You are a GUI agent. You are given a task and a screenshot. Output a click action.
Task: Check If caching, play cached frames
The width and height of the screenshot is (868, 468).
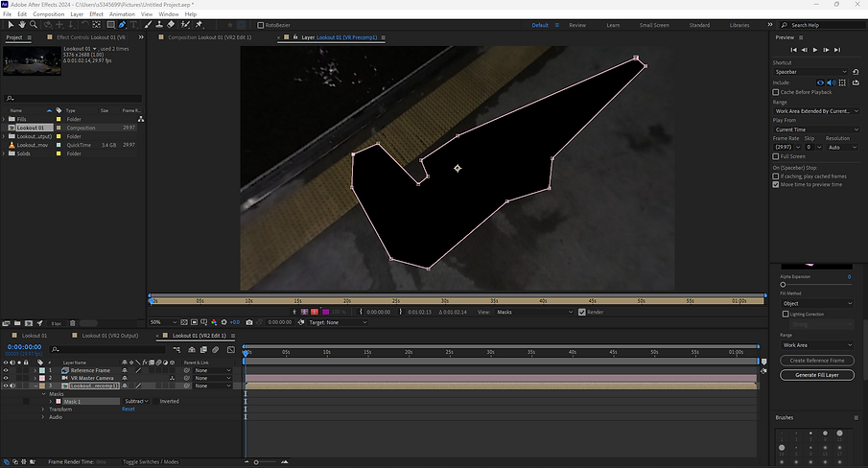coord(776,175)
